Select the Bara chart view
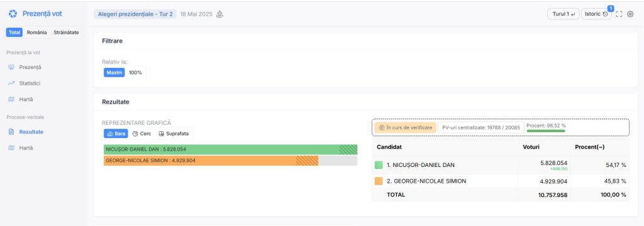The width and height of the screenshot is (644, 226). [116, 134]
